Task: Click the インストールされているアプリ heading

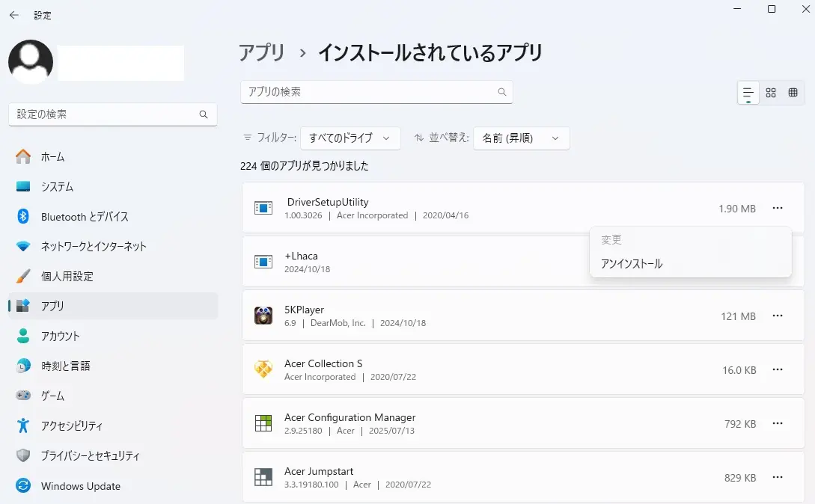Action: pyautogui.click(x=430, y=53)
